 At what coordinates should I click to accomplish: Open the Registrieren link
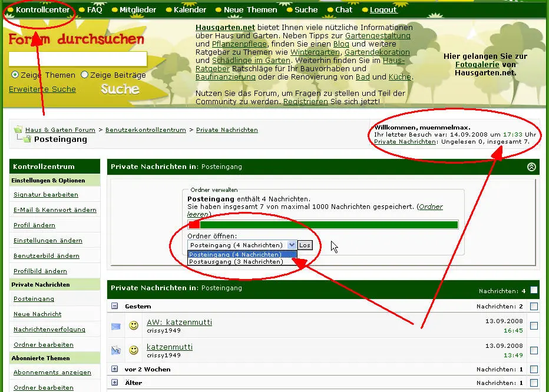tap(306, 101)
